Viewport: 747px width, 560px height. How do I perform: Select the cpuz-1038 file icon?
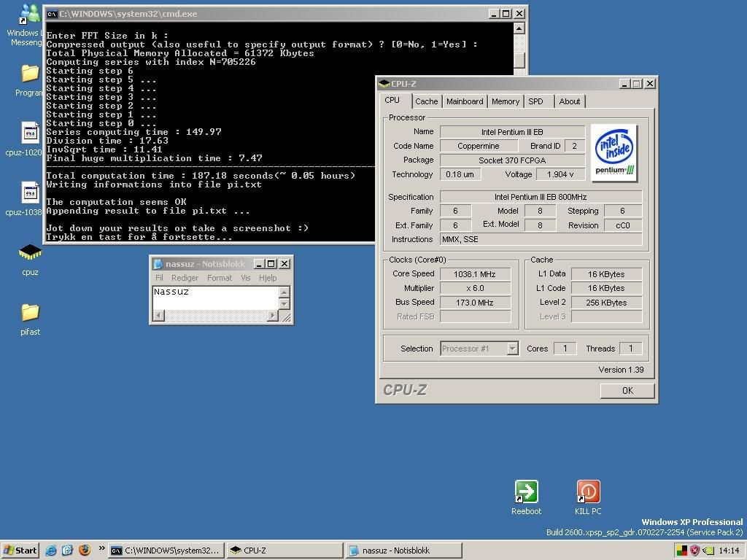pos(30,192)
